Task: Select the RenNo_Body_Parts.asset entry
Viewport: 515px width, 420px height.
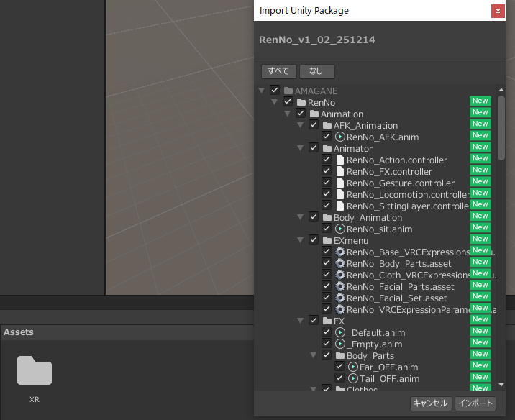Action: coord(400,264)
